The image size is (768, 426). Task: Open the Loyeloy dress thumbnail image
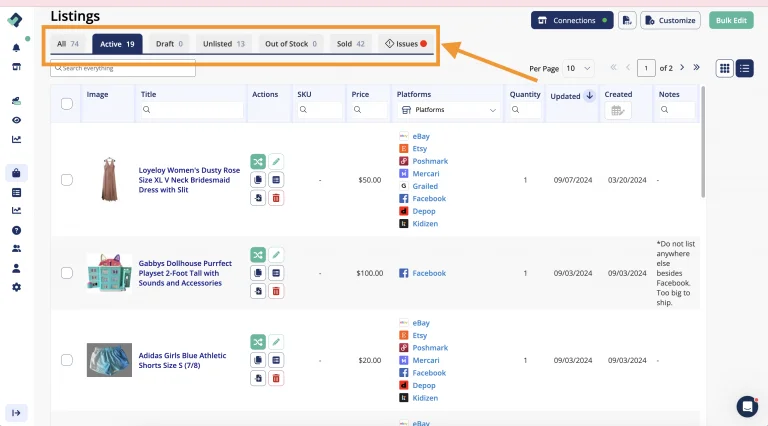[109, 180]
